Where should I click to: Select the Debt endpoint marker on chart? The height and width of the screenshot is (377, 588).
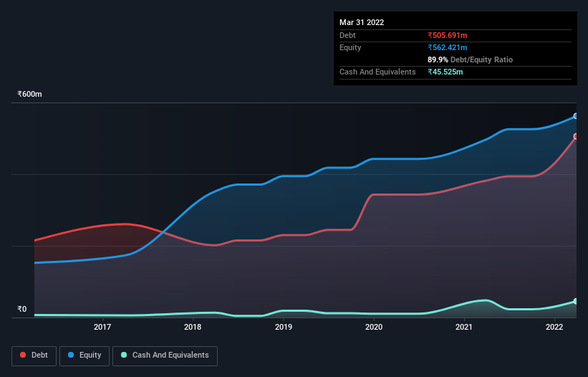tap(576, 136)
